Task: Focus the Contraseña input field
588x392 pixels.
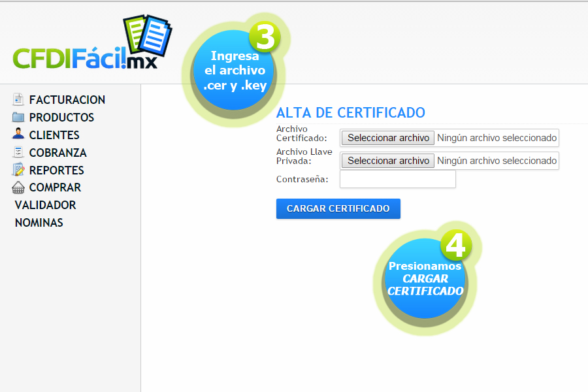Action: click(397, 179)
